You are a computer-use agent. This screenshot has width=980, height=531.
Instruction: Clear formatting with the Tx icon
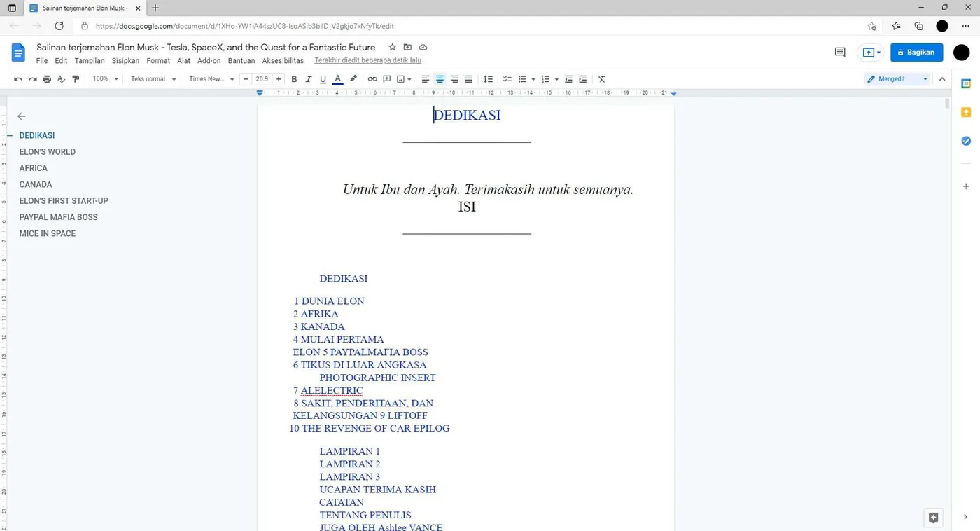click(x=602, y=79)
